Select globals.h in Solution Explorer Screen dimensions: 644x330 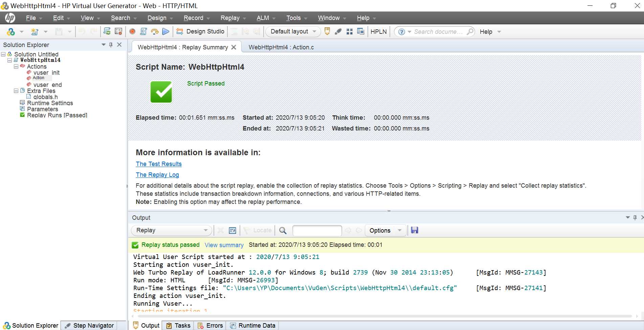click(x=45, y=97)
